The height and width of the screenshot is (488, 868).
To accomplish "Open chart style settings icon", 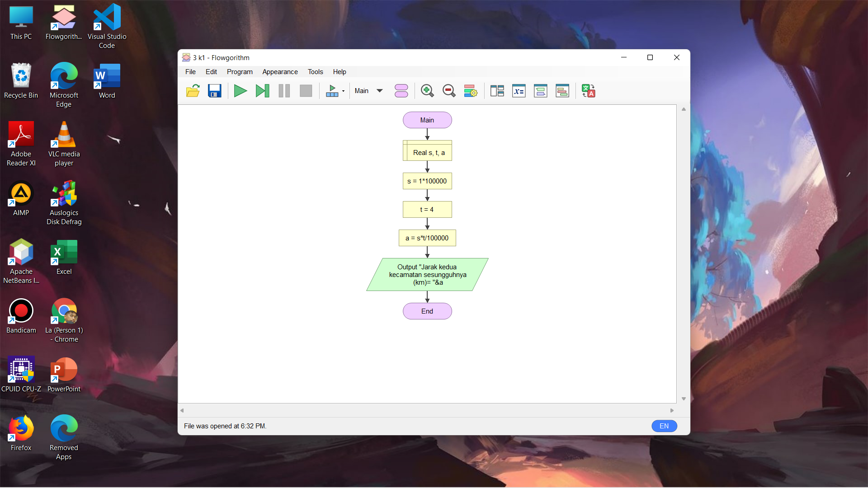I will [471, 91].
